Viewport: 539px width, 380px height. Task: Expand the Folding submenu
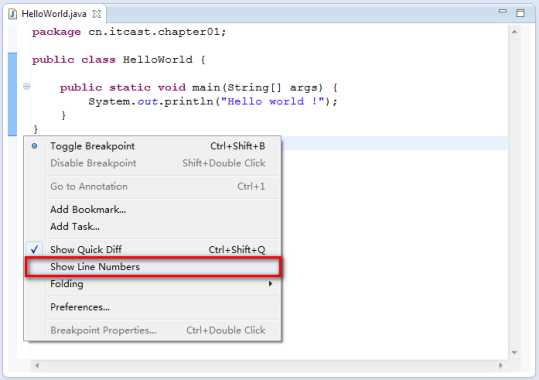(153, 284)
